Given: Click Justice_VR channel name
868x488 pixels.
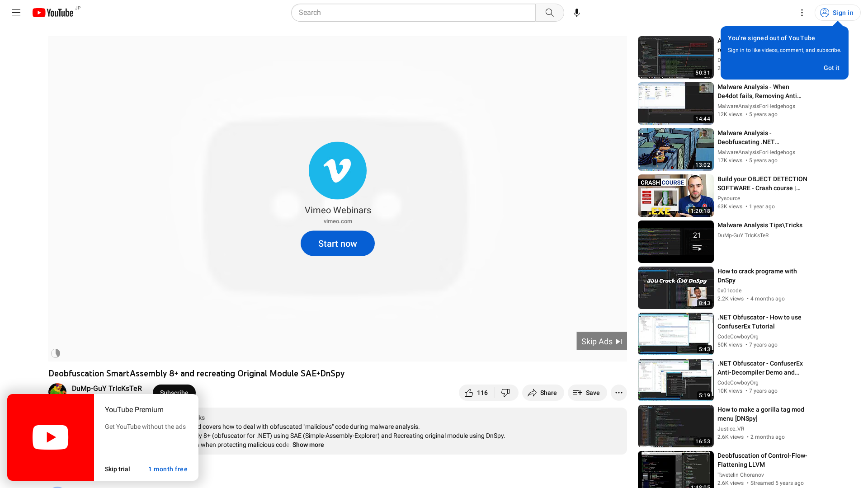Looking at the screenshot, I should (x=731, y=429).
